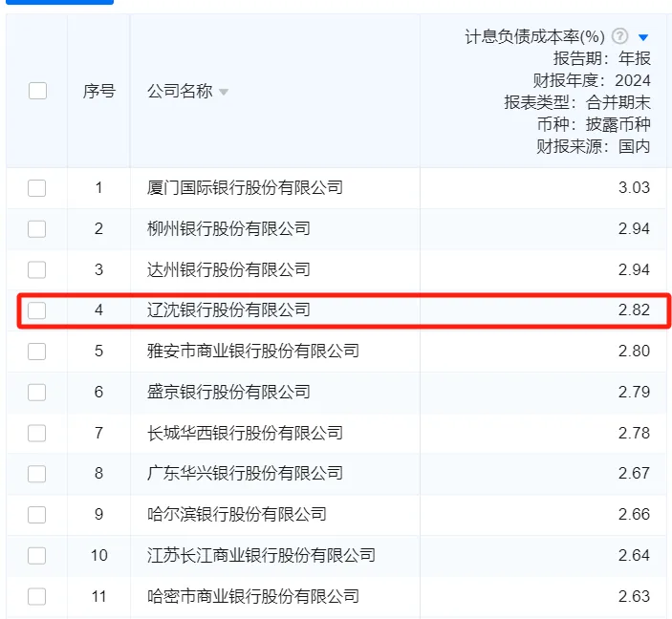Check the box for 长城华西银行股份有限公司

[x=37, y=433]
